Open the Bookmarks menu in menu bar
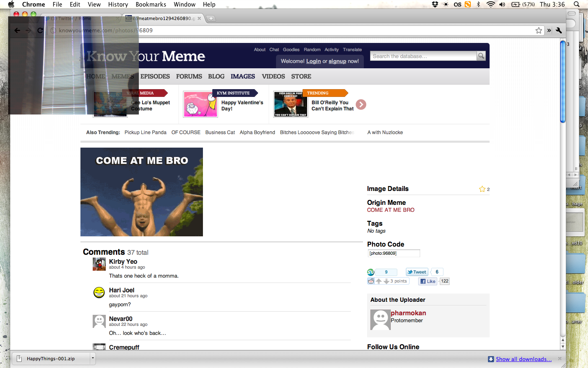 151,4
